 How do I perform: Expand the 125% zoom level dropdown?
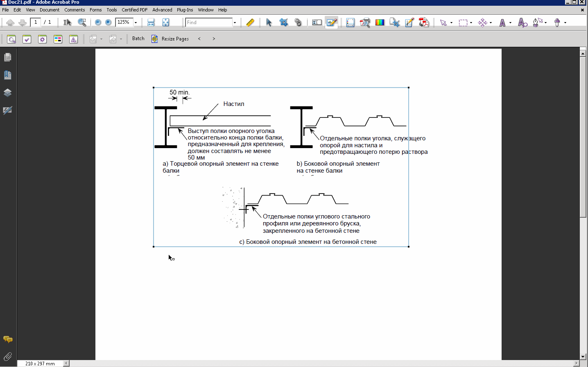pos(136,23)
